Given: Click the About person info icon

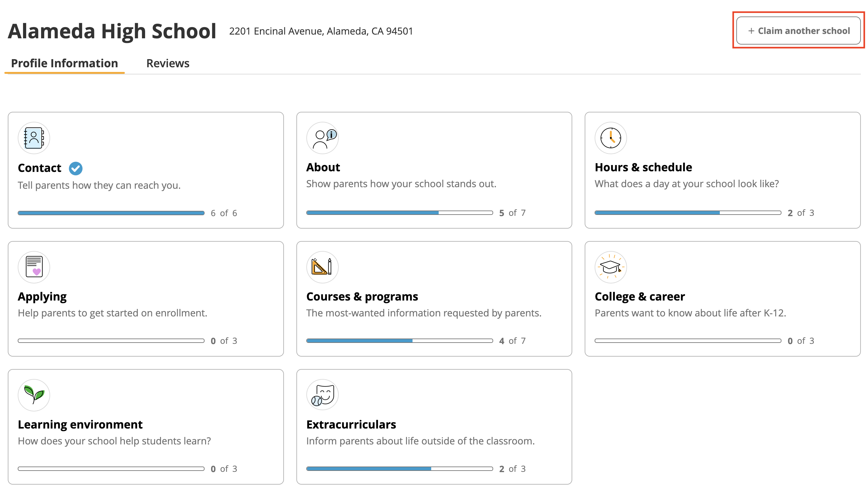Looking at the screenshot, I should [322, 138].
